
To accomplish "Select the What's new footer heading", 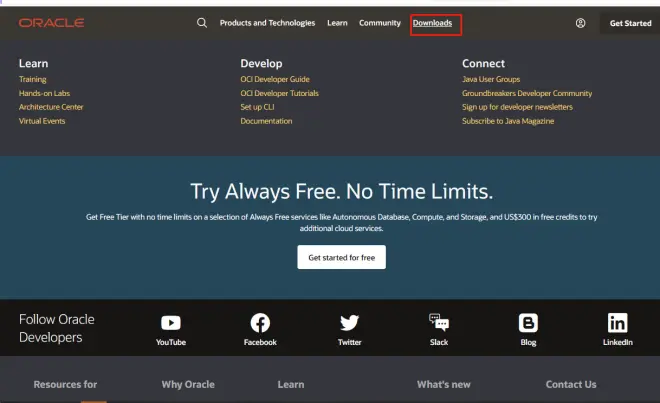I will coord(444,384).
